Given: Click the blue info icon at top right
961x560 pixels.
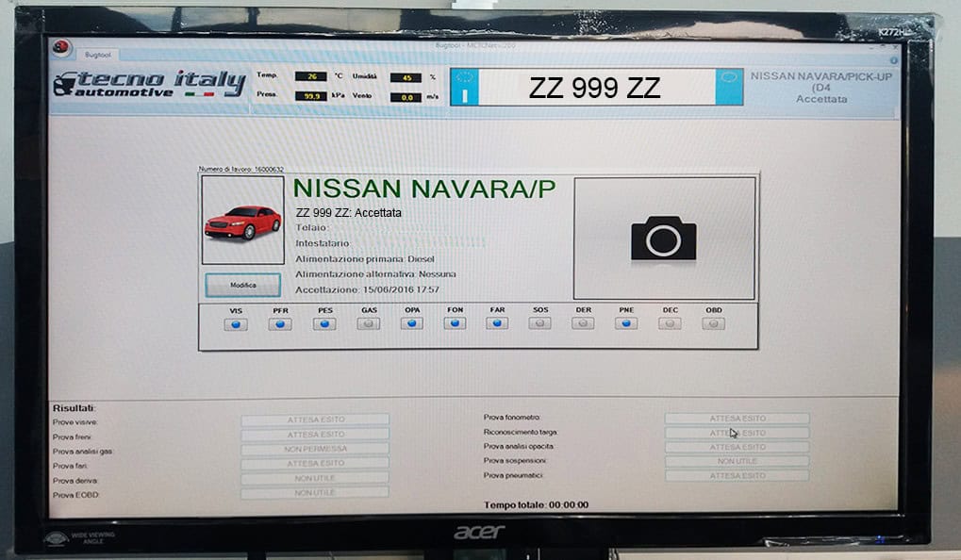Looking at the screenshot, I should [x=894, y=60].
